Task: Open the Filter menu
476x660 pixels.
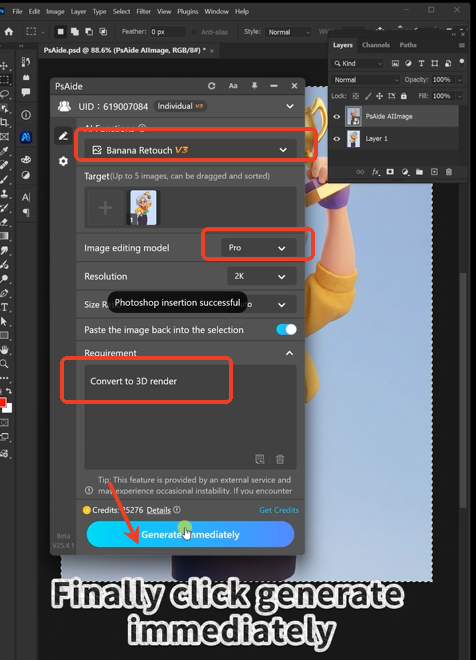Action: [143, 11]
